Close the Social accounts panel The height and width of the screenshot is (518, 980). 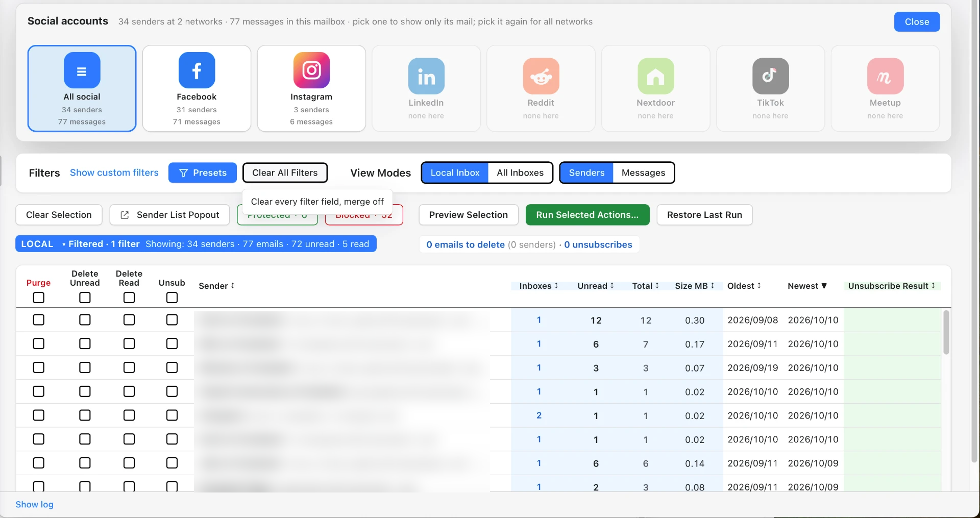917,22
